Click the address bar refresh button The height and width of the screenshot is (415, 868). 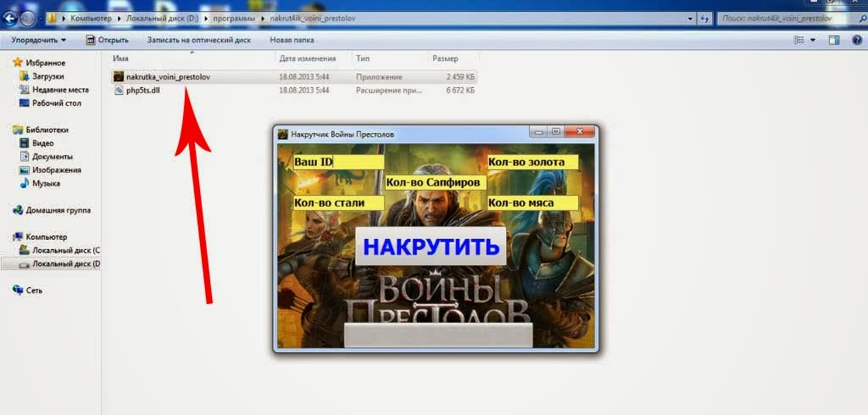(x=704, y=19)
